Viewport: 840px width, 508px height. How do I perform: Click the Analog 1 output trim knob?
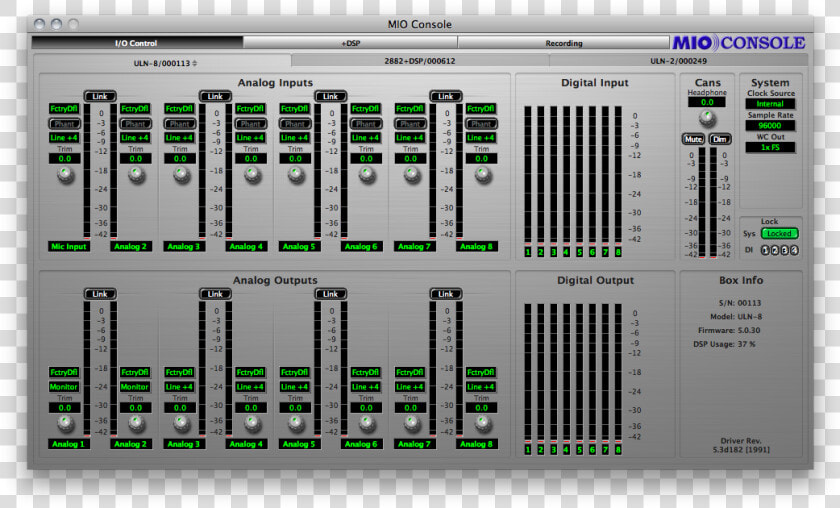65,424
